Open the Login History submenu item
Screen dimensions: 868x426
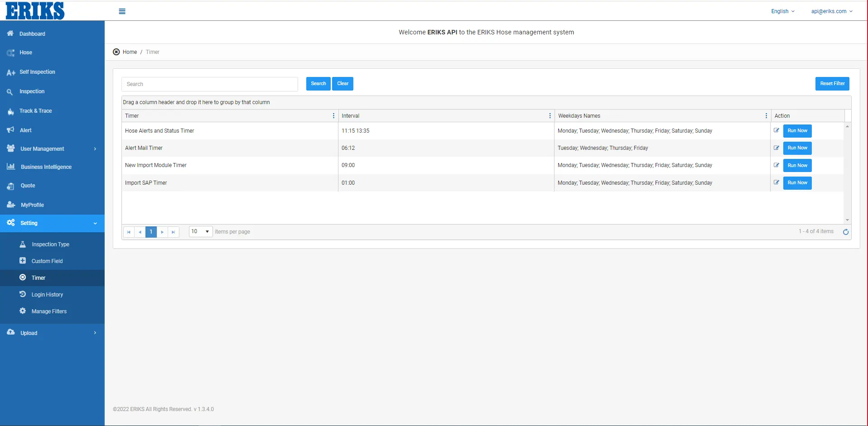[x=52, y=295]
